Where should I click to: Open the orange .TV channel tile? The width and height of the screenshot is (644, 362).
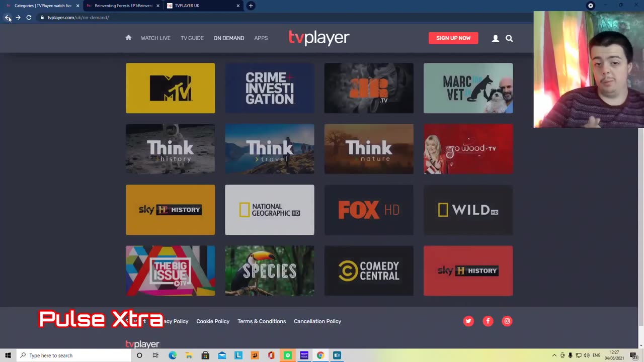369,88
